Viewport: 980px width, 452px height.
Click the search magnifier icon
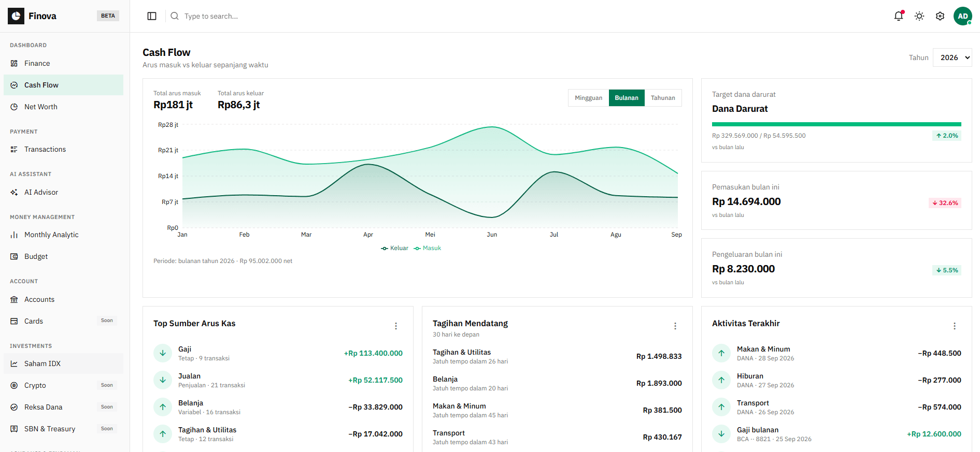click(175, 16)
